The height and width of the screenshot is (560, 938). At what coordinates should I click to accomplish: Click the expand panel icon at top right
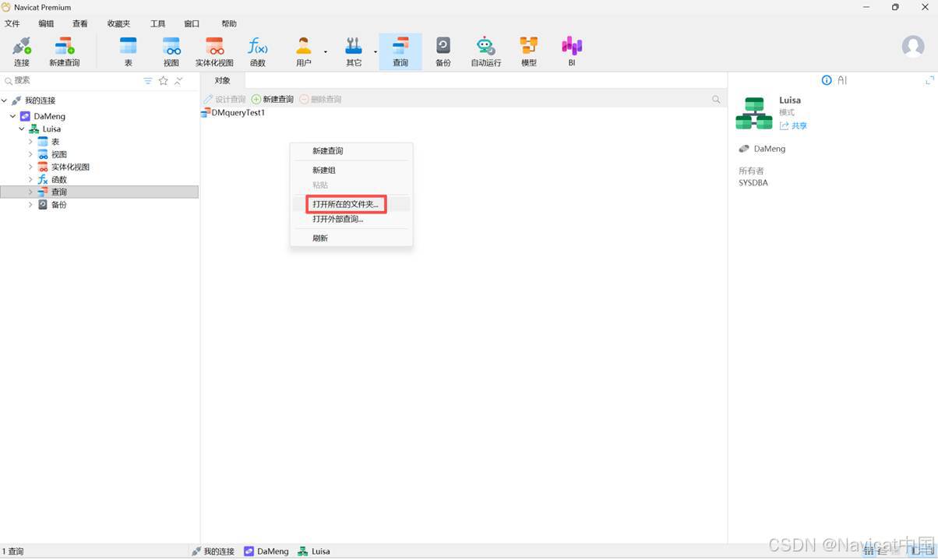point(929,80)
